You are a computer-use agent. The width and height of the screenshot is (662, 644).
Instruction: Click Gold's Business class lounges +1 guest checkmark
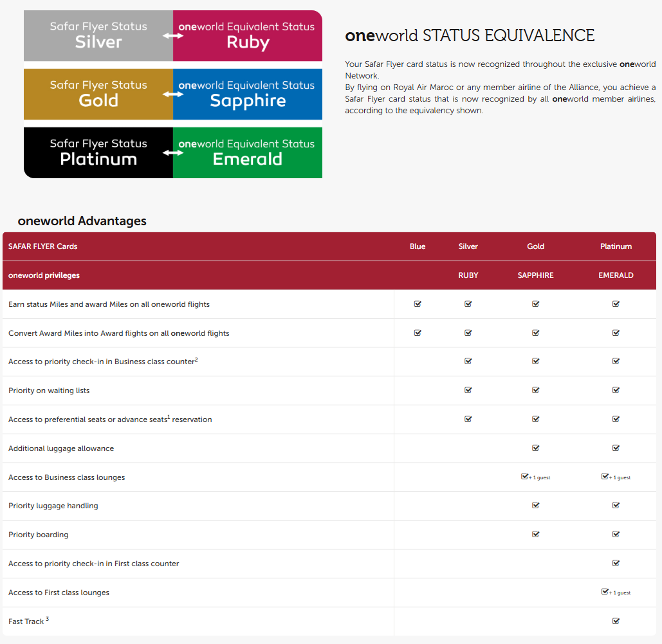point(525,477)
